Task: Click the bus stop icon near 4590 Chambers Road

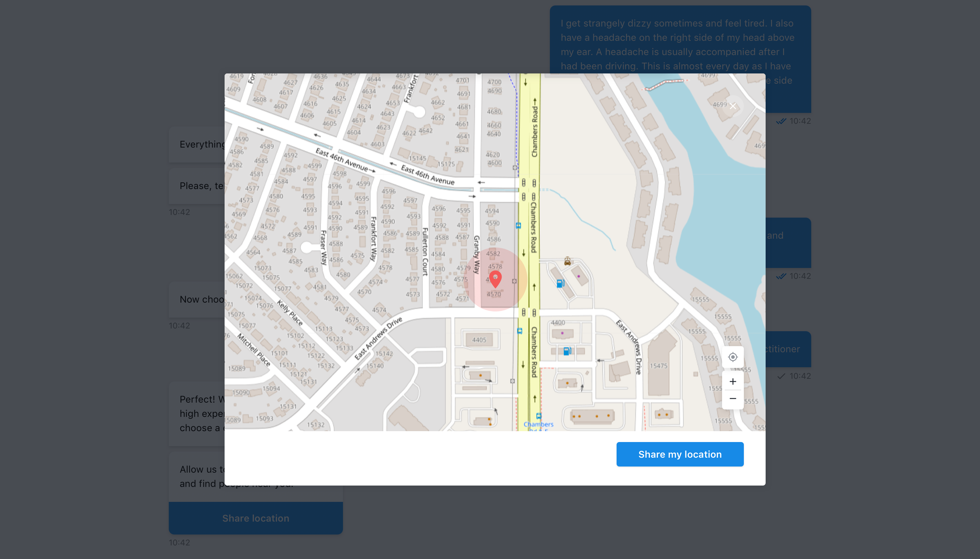Action: tap(518, 225)
